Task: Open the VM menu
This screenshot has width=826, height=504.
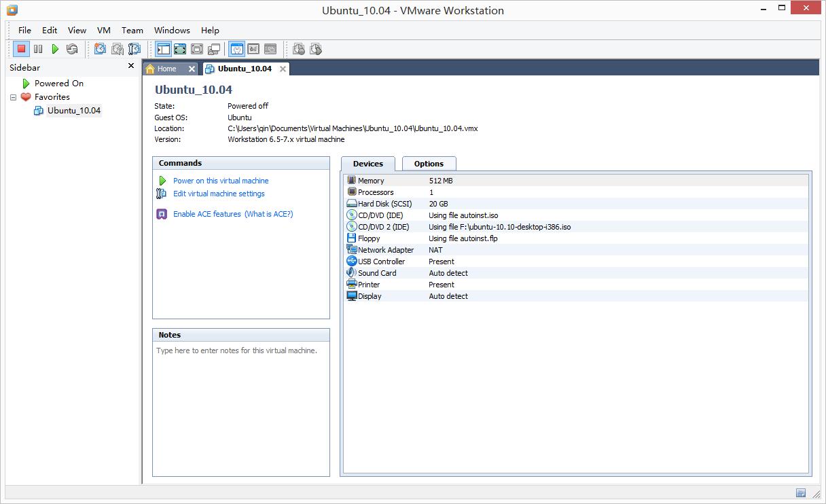Action: [x=104, y=30]
